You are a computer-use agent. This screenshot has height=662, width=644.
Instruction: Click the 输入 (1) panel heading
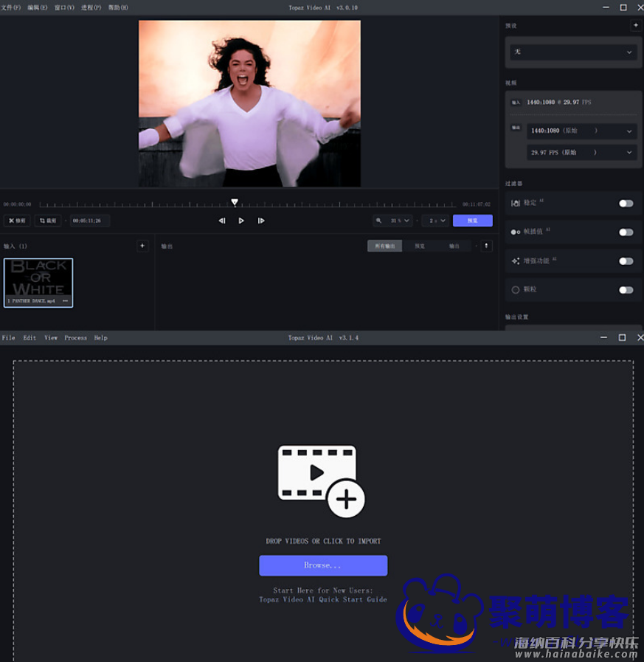point(15,246)
